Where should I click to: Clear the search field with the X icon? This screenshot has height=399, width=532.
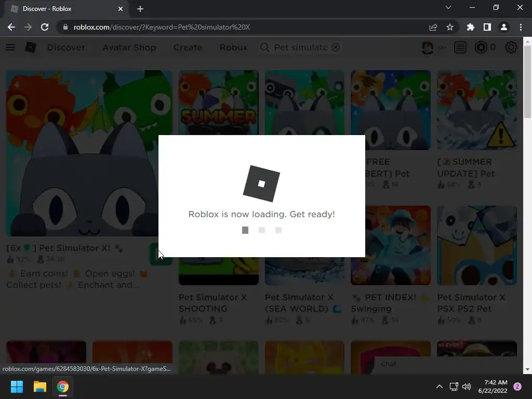coord(336,47)
